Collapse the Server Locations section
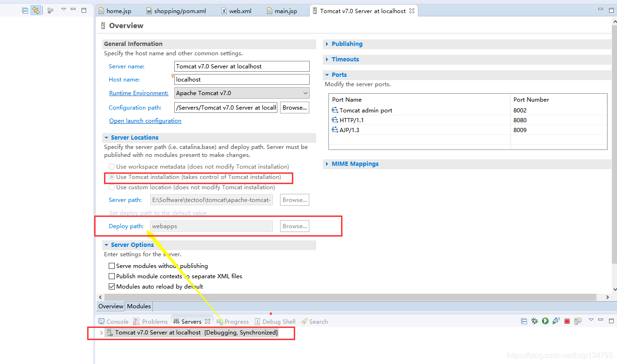This screenshot has width=617, height=364. (x=106, y=138)
